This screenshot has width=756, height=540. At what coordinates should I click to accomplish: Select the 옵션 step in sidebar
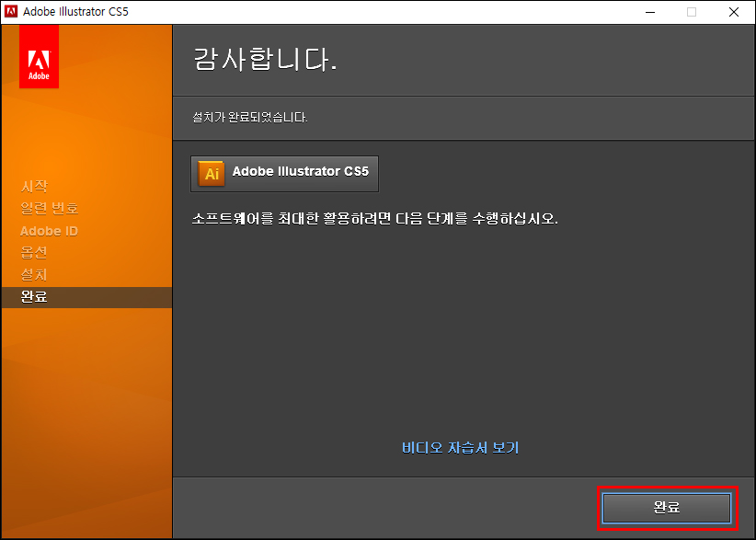[34, 253]
